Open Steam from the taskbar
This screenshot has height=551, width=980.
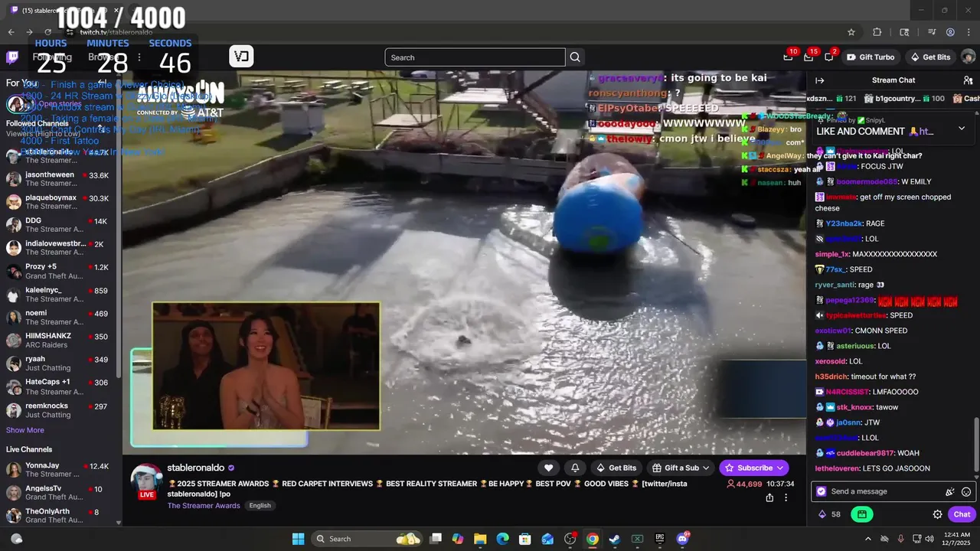coord(614,539)
